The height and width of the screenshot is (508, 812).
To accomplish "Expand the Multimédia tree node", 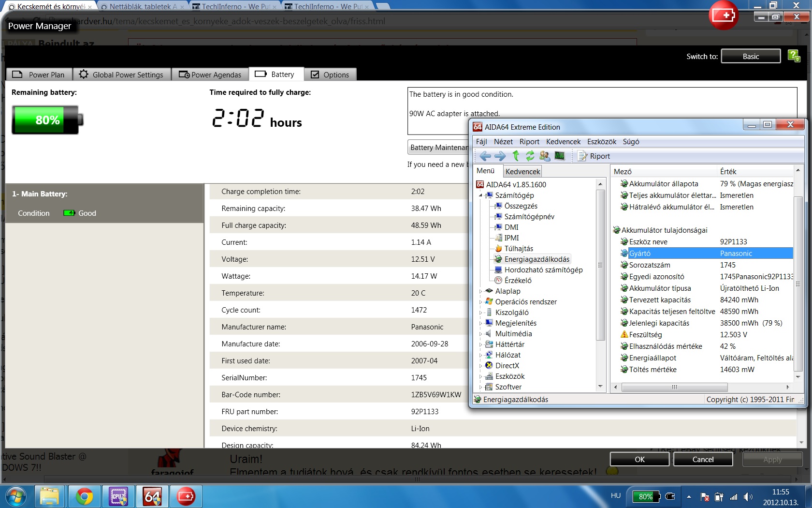I will click(481, 334).
